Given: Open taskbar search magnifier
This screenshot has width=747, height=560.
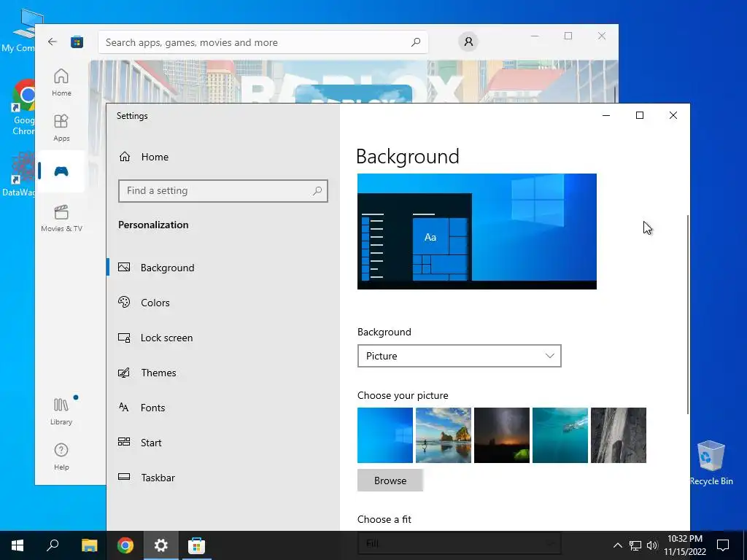Looking at the screenshot, I should click(x=53, y=545).
